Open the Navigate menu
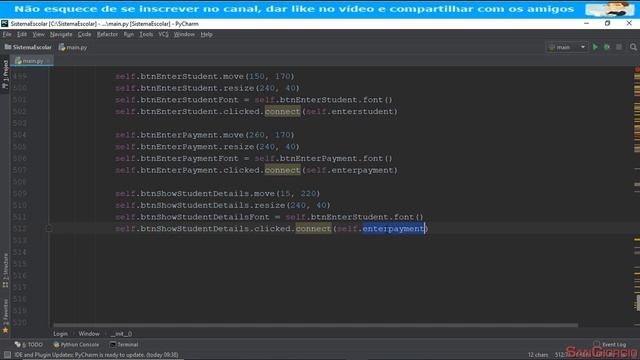This screenshot has height=360, width=640. coord(61,34)
